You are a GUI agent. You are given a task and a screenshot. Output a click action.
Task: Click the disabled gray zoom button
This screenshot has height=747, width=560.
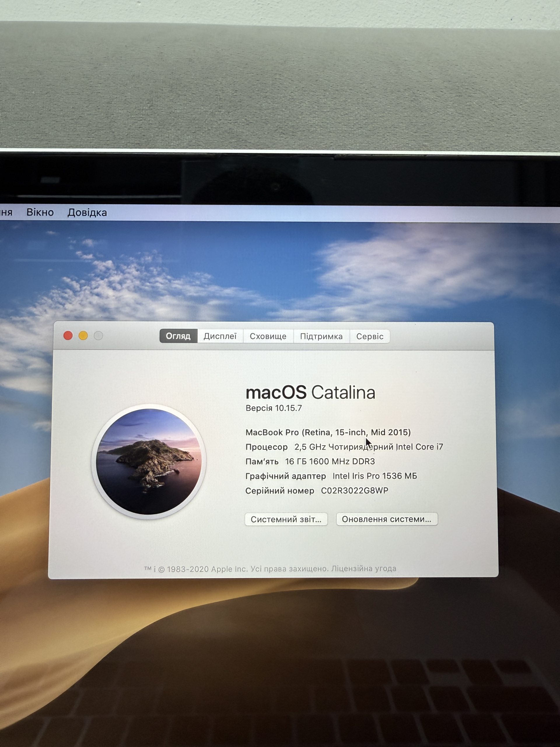coord(99,336)
